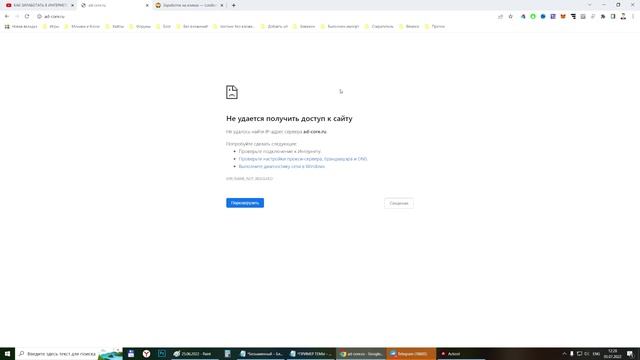The image size is (640, 360).
Task: Click the browser forward arrow
Action: (x=17, y=16)
